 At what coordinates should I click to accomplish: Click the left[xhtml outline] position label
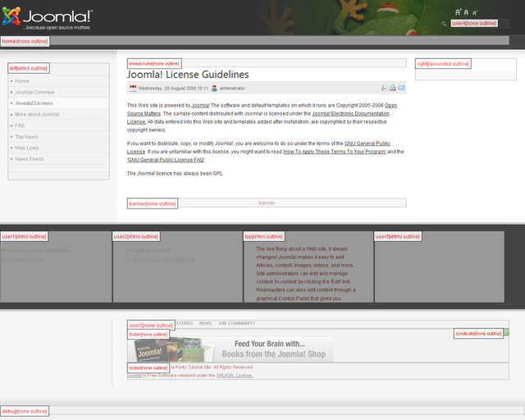pyautogui.click(x=29, y=68)
